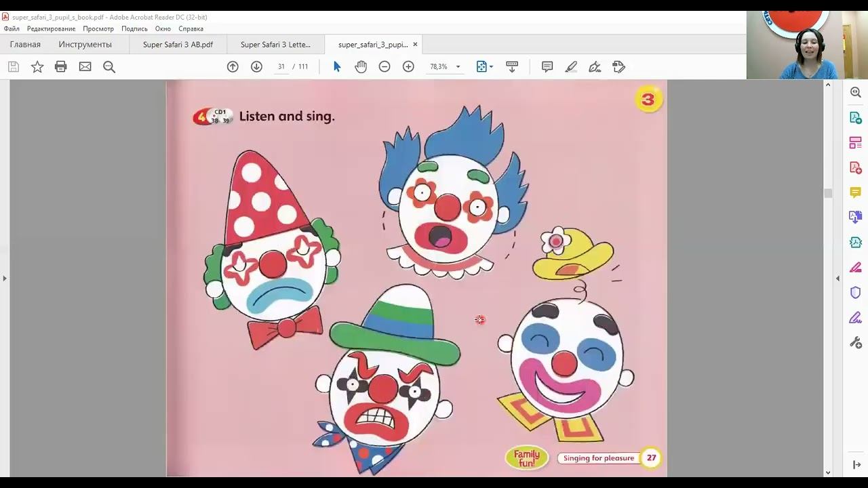Open the Find text magnifier
This screenshot has width=868, height=488.
pos(108,66)
